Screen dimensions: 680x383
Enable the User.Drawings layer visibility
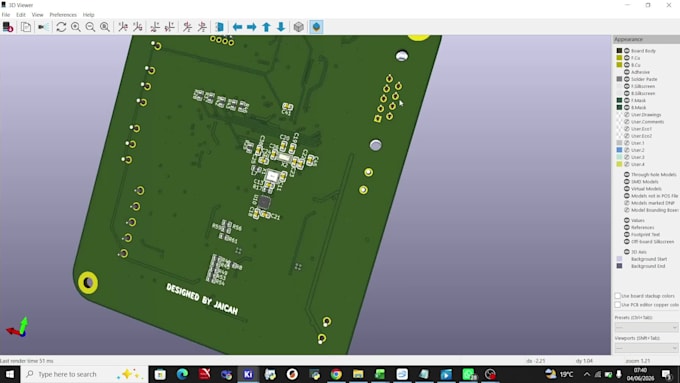click(627, 115)
